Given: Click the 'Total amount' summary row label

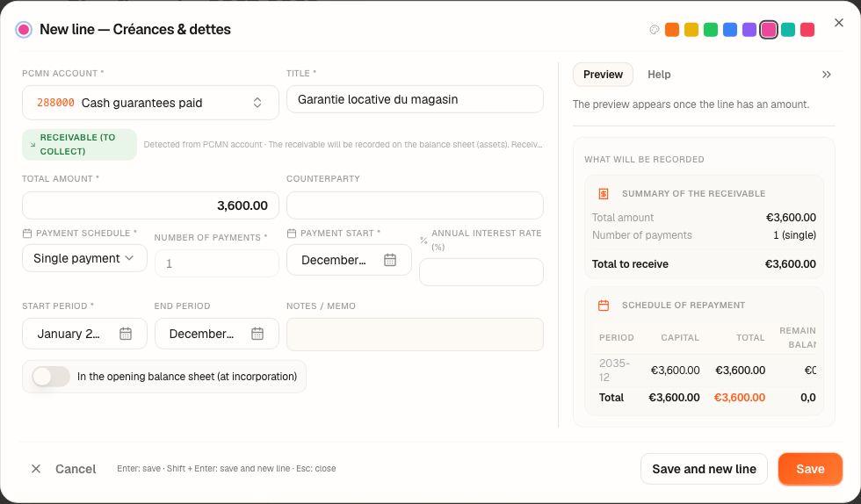Looking at the screenshot, I should click(623, 218).
